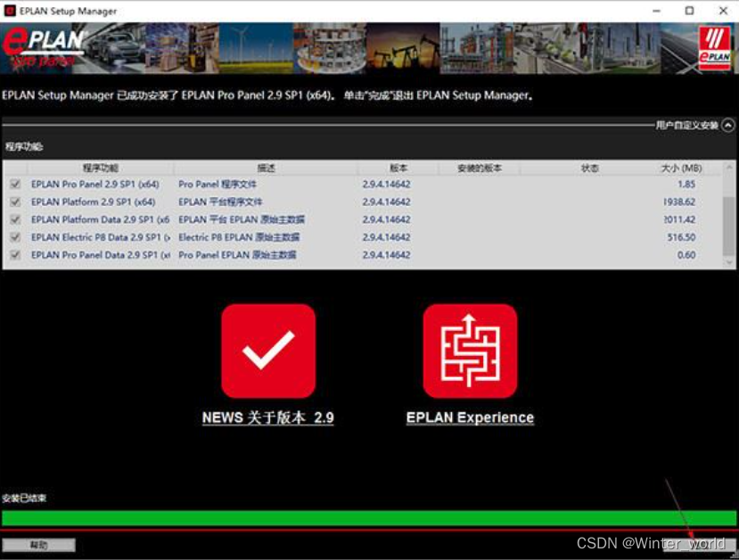This screenshot has width=739, height=560.
Task: Click the Electric P8 EPLAN 原始主数据 description
Action: click(x=239, y=237)
